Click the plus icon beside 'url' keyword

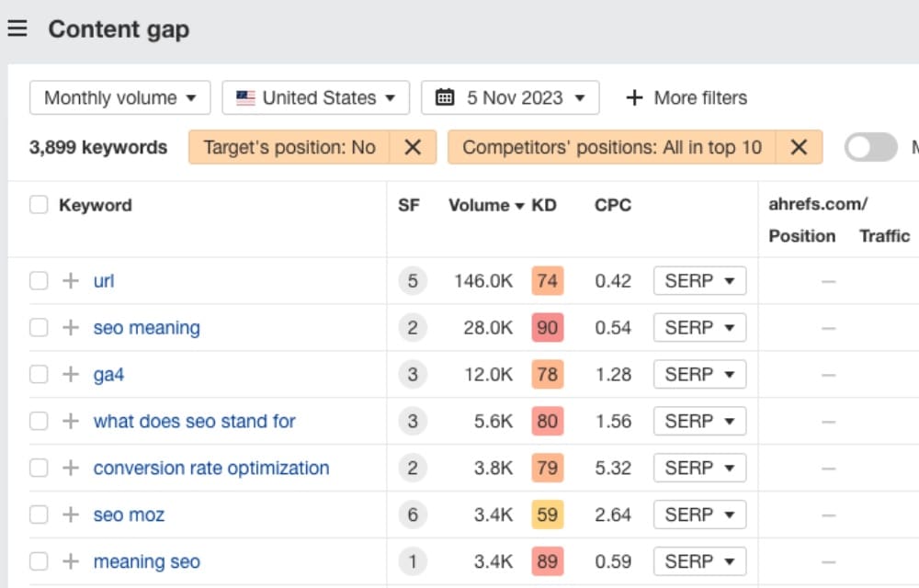click(x=71, y=280)
